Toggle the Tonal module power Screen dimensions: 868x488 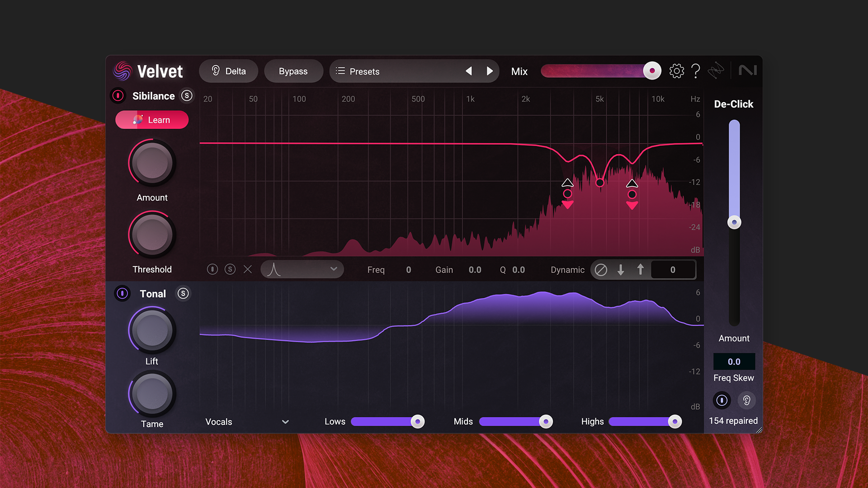pos(123,294)
